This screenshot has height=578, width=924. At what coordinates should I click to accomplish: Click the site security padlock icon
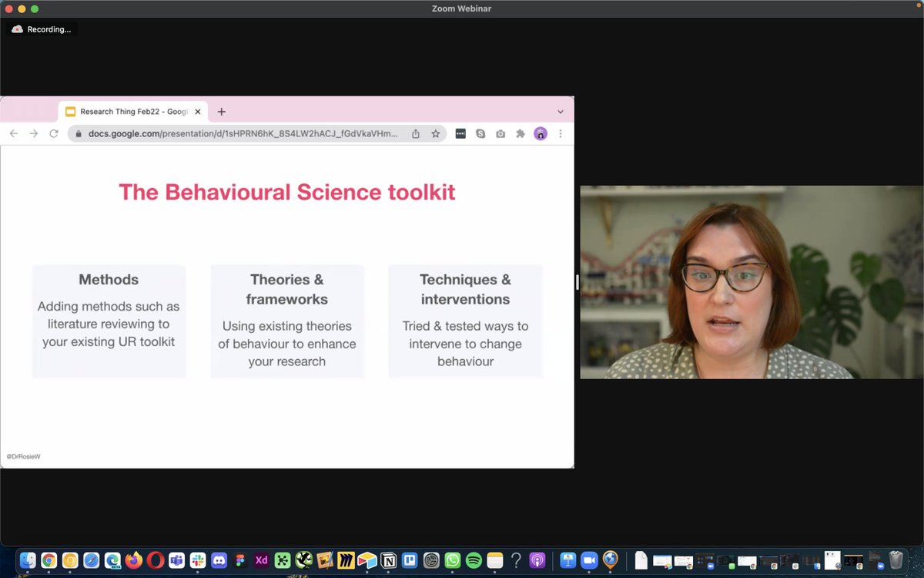point(78,133)
